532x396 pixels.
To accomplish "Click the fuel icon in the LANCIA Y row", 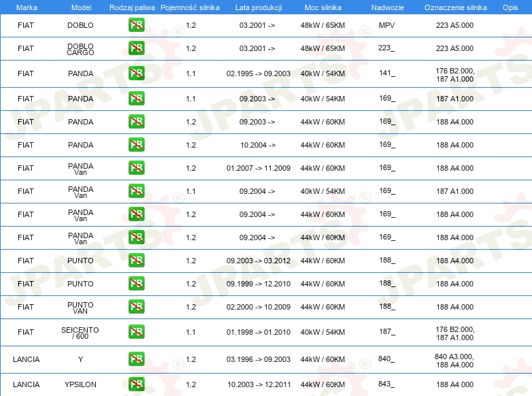I will tap(136, 359).
